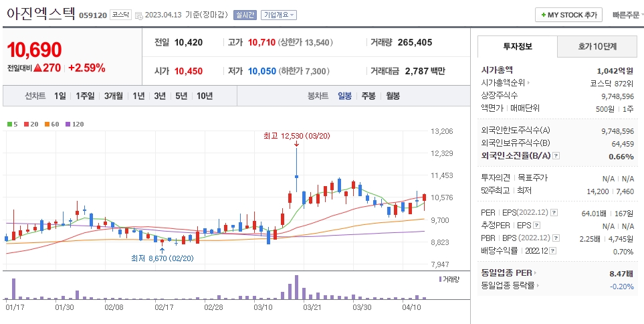Viewport: 644px width, 324px height.
Task: Select the 10년 line chart period
Action: coord(205,96)
